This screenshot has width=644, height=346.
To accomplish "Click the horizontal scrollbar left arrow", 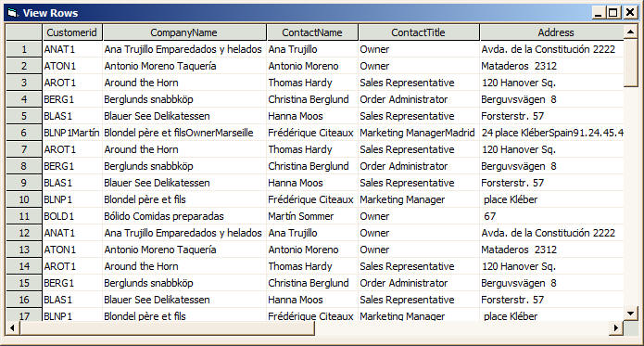I will pyautogui.click(x=13, y=328).
